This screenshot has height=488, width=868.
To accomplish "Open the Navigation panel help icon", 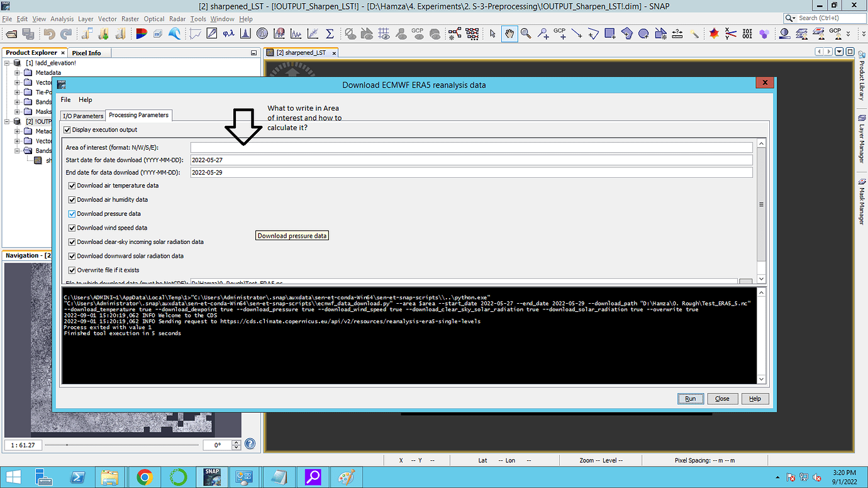I will (x=250, y=444).
